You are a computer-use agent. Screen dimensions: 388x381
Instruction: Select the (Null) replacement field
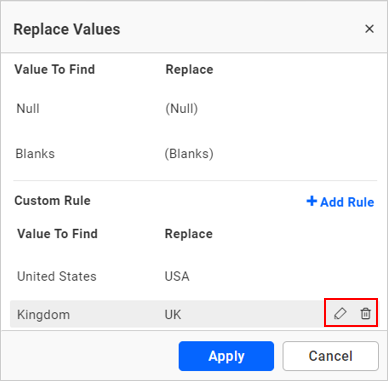(182, 109)
